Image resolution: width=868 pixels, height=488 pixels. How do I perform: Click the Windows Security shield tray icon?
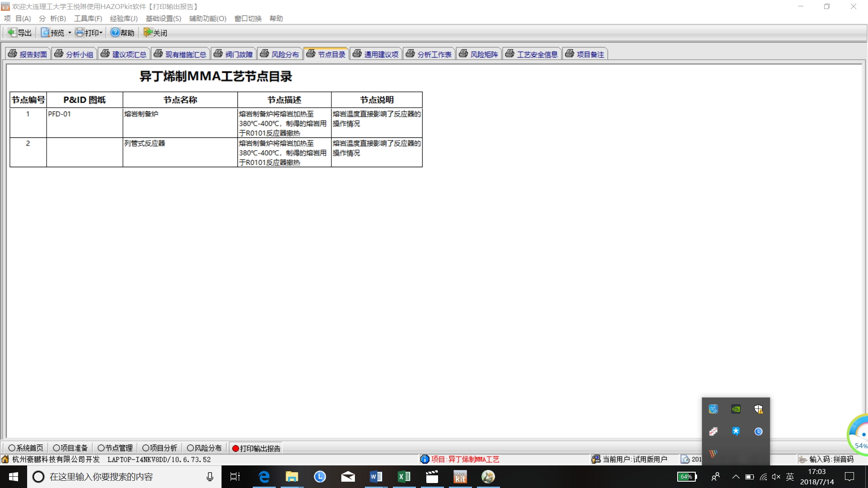(x=758, y=409)
